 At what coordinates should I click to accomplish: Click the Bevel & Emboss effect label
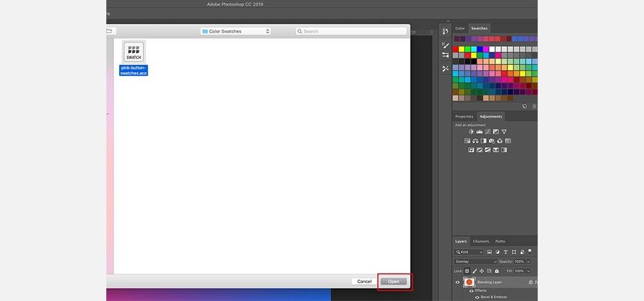click(x=494, y=297)
